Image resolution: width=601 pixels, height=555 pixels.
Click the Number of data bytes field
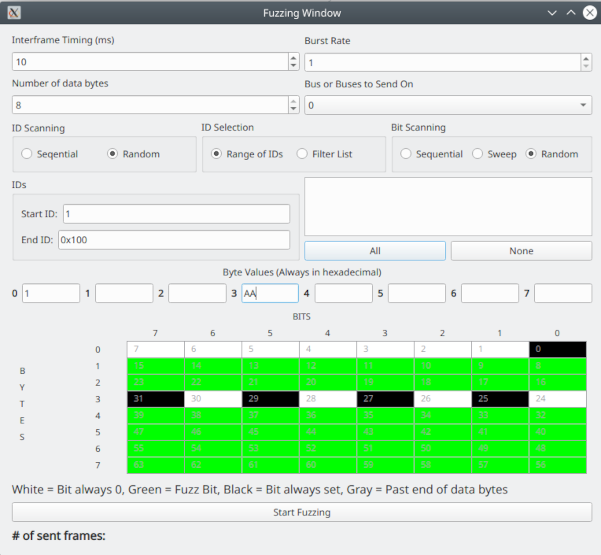pyautogui.click(x=150, y=105)
